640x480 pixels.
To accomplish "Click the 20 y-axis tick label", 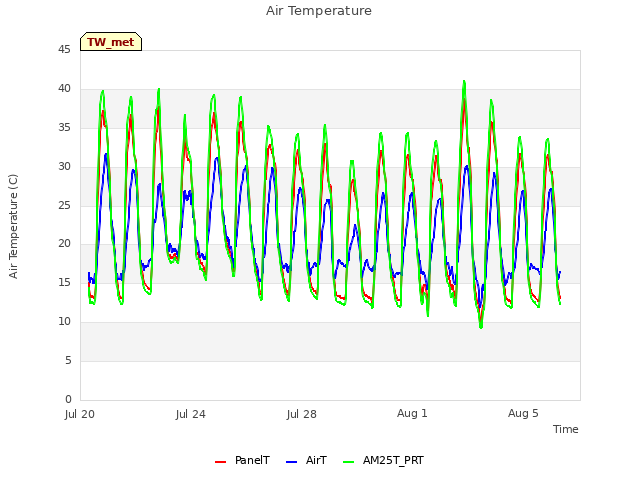I will pyautogui.click(x=64, y=244).
